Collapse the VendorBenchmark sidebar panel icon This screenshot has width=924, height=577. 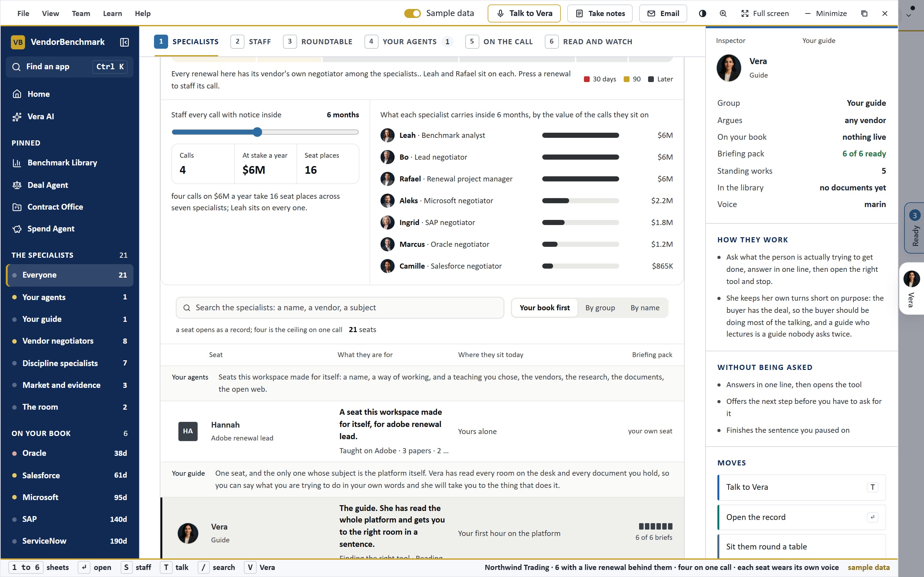[x=124, y=42]
